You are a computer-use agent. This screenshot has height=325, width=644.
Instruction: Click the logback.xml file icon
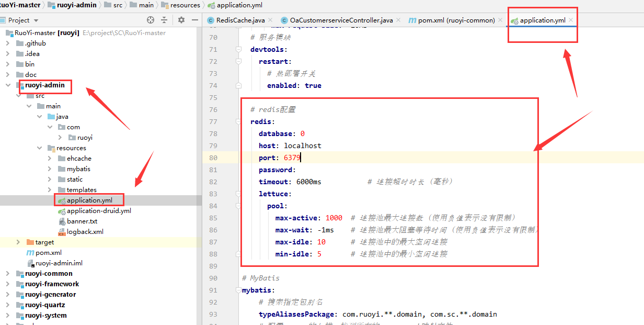click(x=61, y=231)
